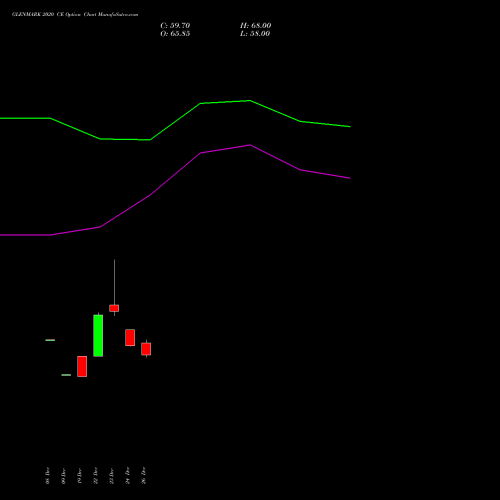500x500 pixels.
Task: Select the green upper band line
Action: 175,121
